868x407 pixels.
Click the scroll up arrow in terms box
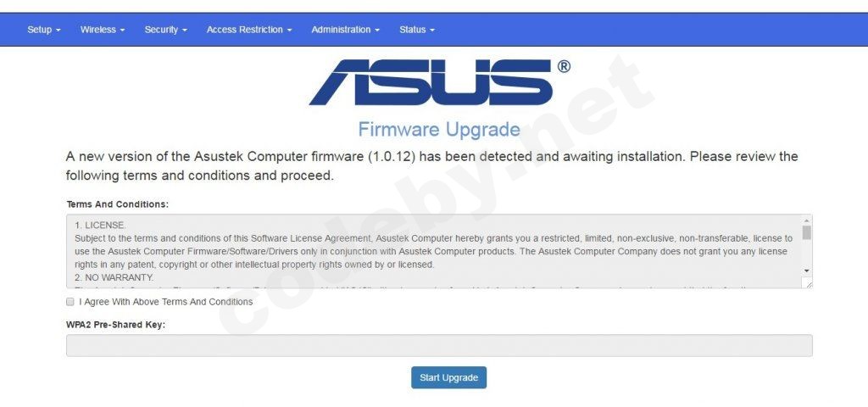[x=806, y=220]
